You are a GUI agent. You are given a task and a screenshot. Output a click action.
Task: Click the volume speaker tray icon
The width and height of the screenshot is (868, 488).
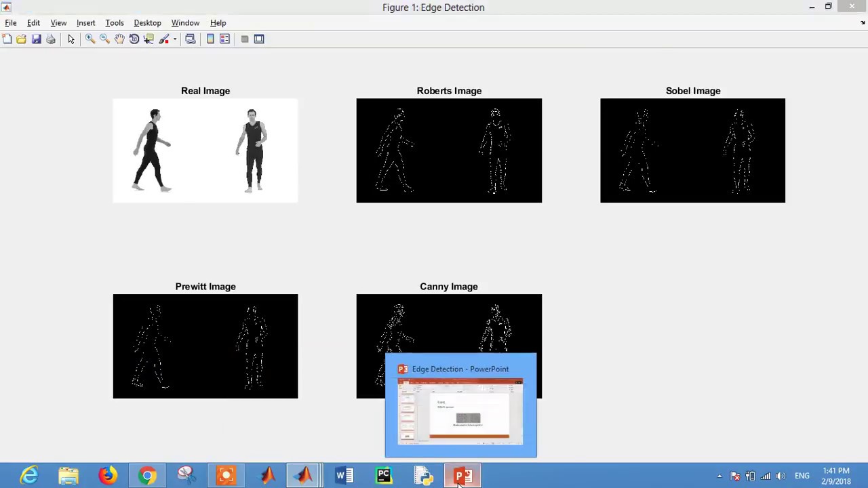click(781, 476)
